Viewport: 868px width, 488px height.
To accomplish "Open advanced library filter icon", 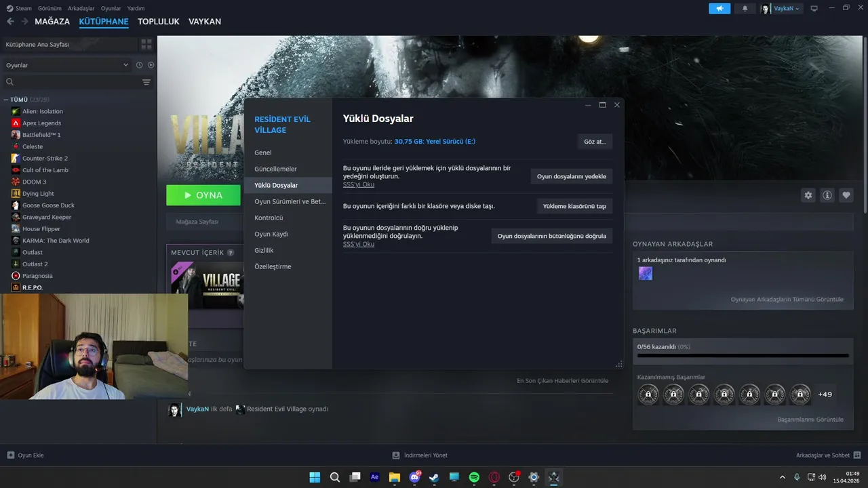I will coord(146,82).
